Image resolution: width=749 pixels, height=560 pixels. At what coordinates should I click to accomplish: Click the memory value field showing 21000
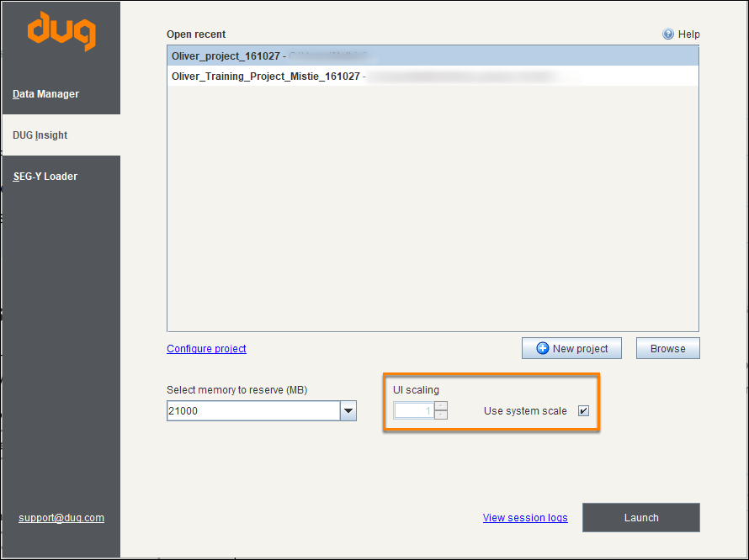click(253, 410)
